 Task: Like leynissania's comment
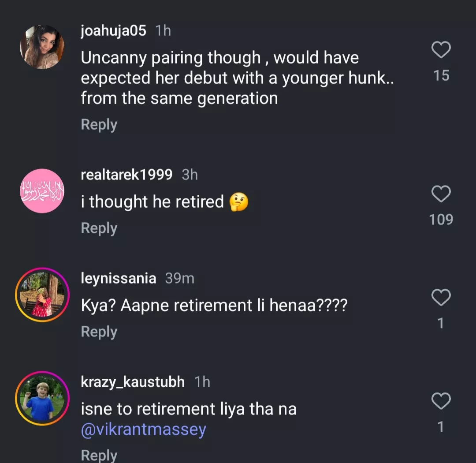pyautogui.click(x=441, y=298)
